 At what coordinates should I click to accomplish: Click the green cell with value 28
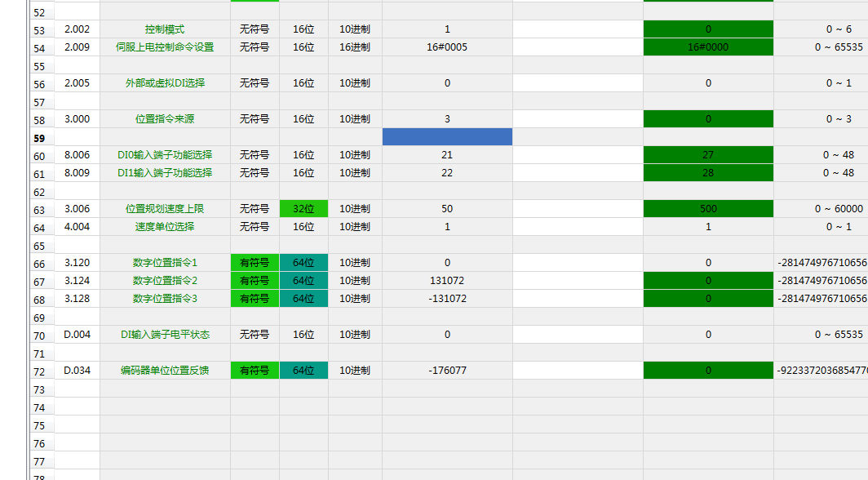point(708,173)
